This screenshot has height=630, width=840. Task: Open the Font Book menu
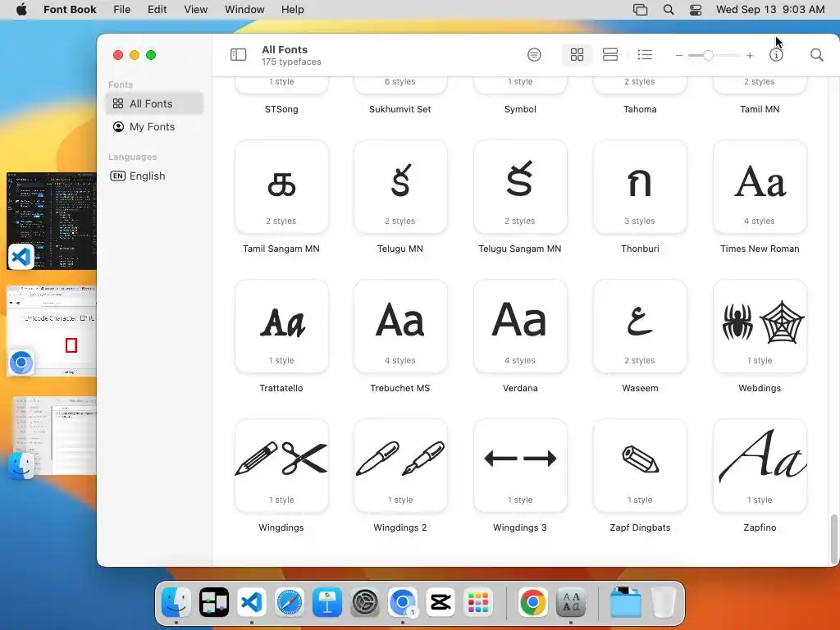coord(70,10)
